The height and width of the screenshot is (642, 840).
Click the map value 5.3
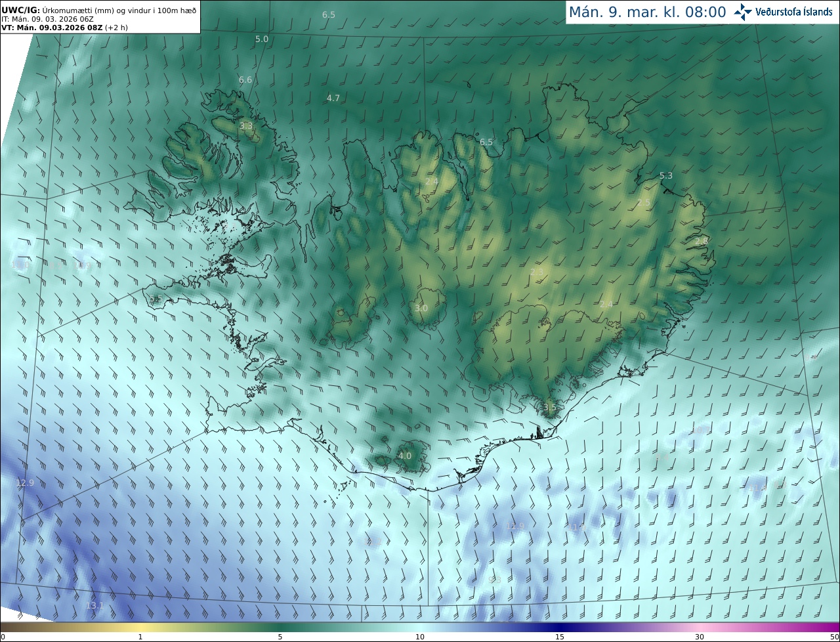click(x=666, y=175)
